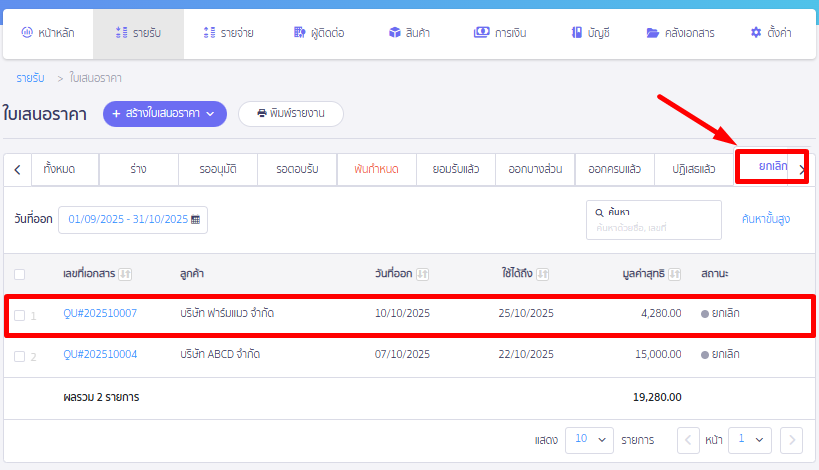The width and height of the screenshot is (819, 470).
Task: Click the sort icon beside เลขที่เอกสาร
Action: pos(126,273)
